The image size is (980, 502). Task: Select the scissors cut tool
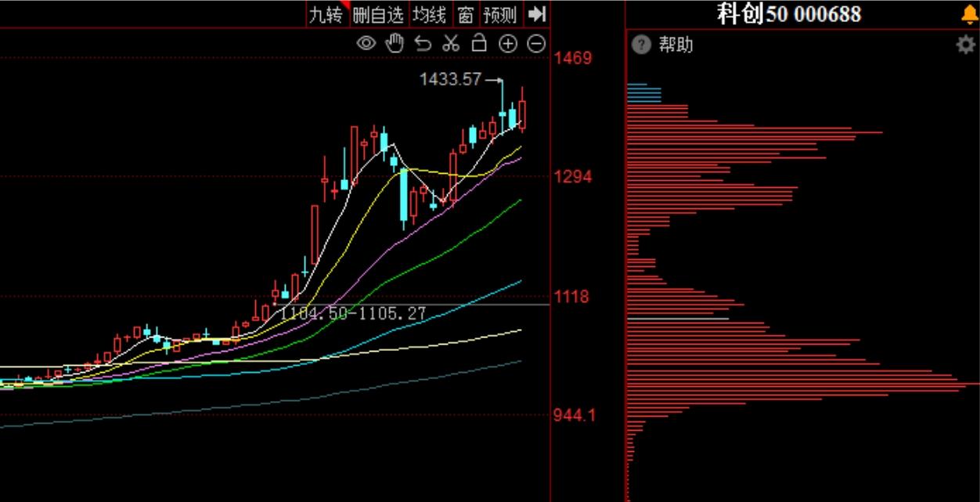click(x=450, y=43)
